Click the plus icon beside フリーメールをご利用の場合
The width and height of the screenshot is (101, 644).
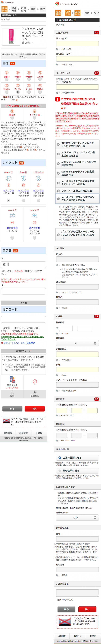(x=58, y=191)
